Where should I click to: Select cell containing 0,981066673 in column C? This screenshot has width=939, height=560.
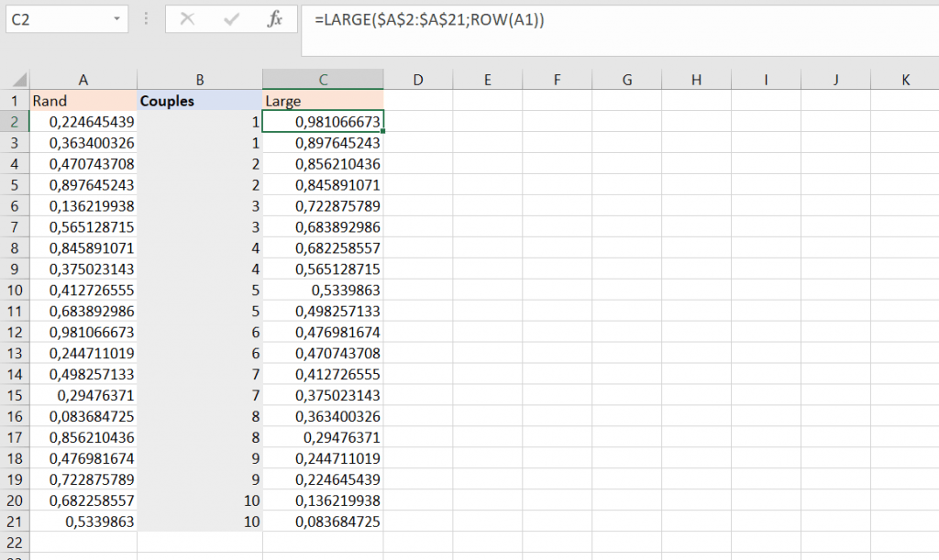(x=323, y=122)
